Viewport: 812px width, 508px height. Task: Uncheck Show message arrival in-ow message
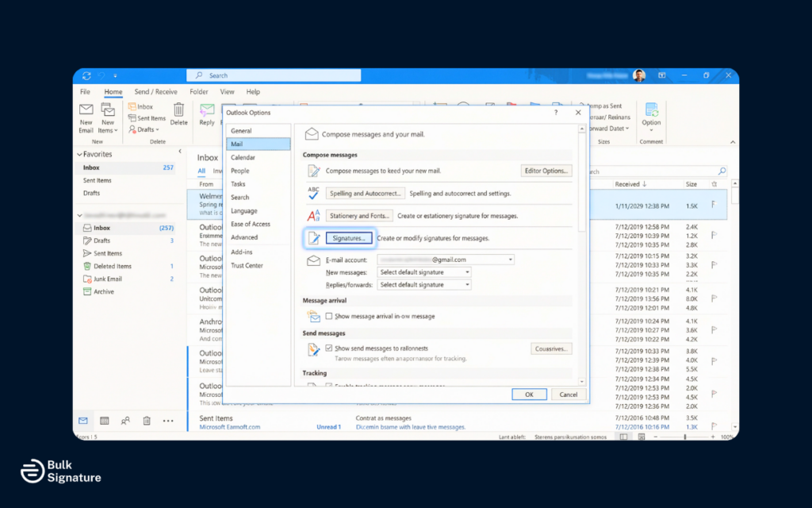(x=328, y=315)
